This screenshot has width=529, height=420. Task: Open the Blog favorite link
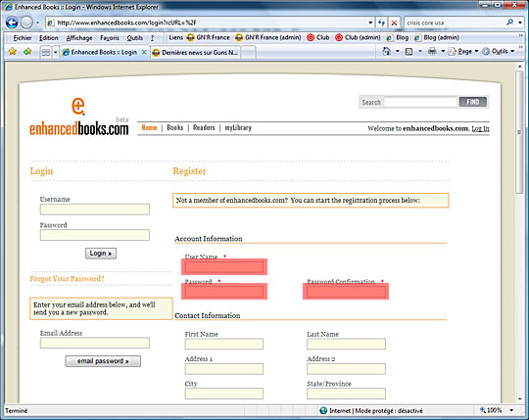coord(397,37)
